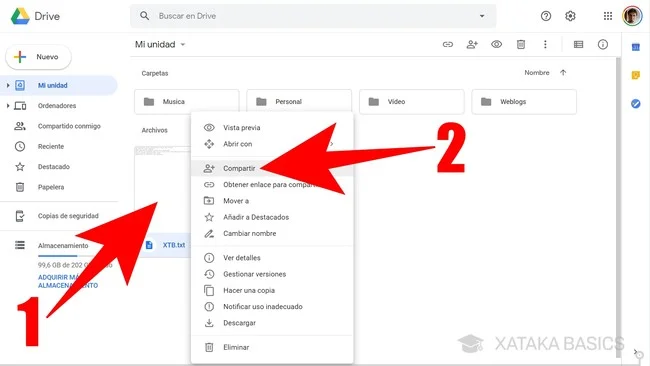650x366 pixels.
Task: Select the Personal folder
Action: 299,102
